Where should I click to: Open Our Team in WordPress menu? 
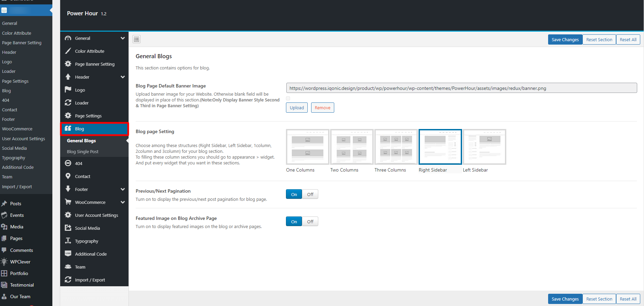pos(20,296)
